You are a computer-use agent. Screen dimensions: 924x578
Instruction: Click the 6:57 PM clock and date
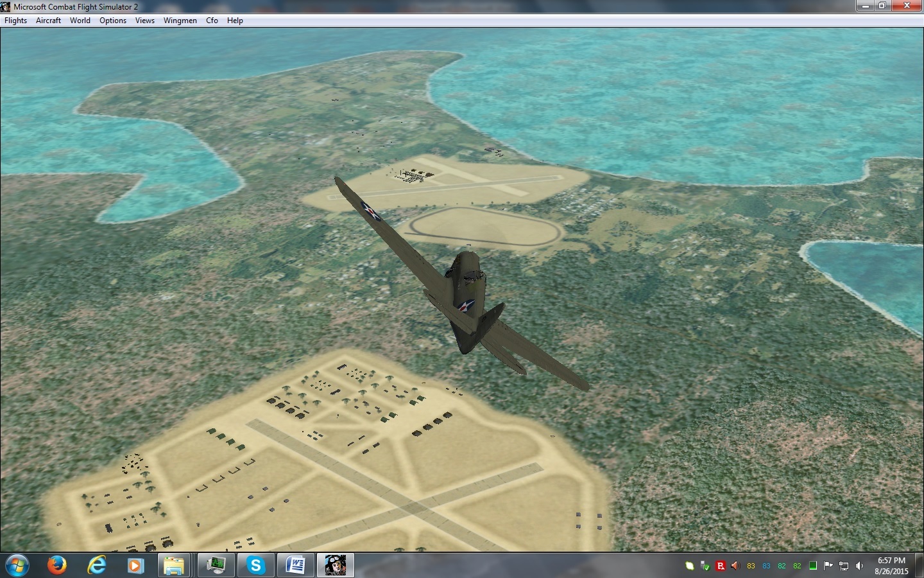(891, 566)
